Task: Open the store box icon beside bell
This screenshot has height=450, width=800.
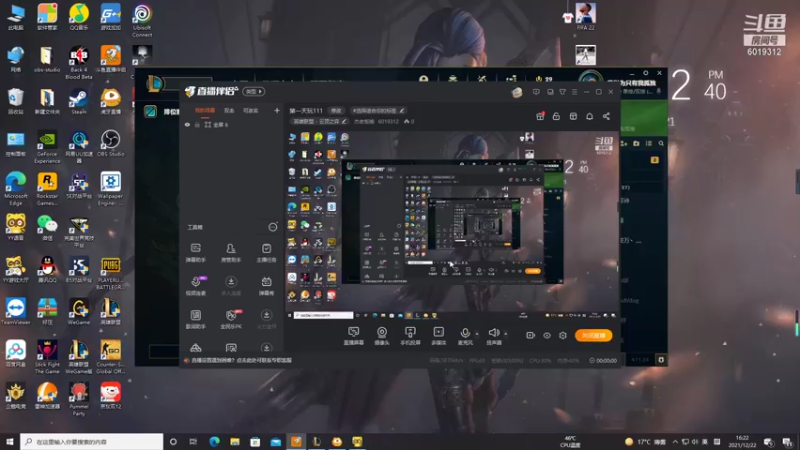Action: [x=573, y=116]
